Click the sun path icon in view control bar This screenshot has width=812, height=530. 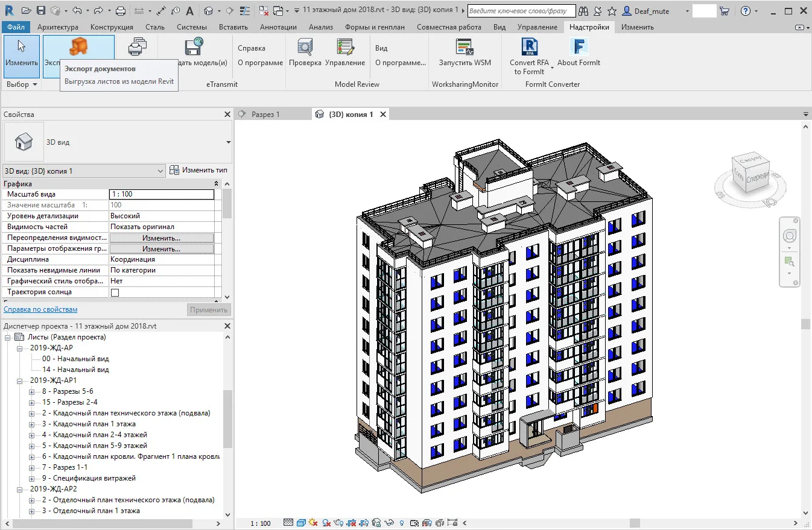[312, 523]
